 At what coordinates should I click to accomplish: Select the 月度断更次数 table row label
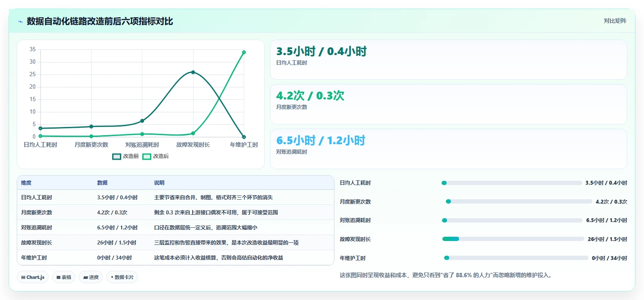pyautogui.click(x=37, y=213)
